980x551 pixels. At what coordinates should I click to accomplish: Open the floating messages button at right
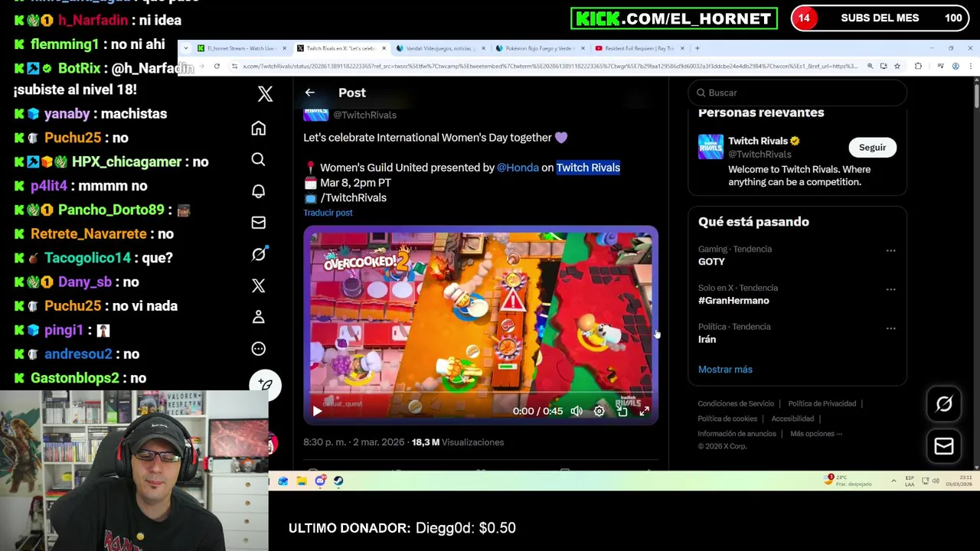click(x=944, y=446)
